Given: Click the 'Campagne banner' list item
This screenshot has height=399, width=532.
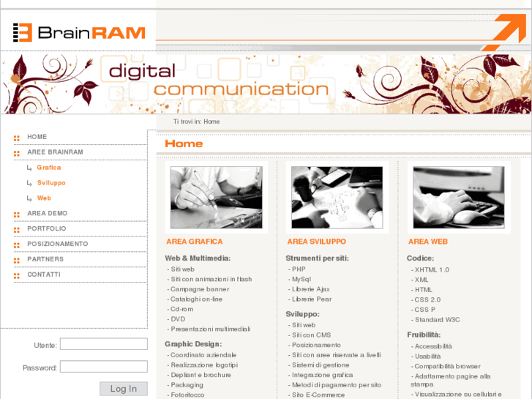Looking at the screenshot, I should 198,289.
